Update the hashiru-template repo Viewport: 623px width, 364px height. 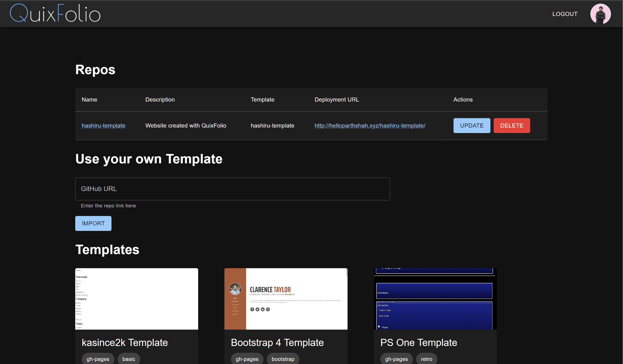pyautogui.click(x=472, y=125)
